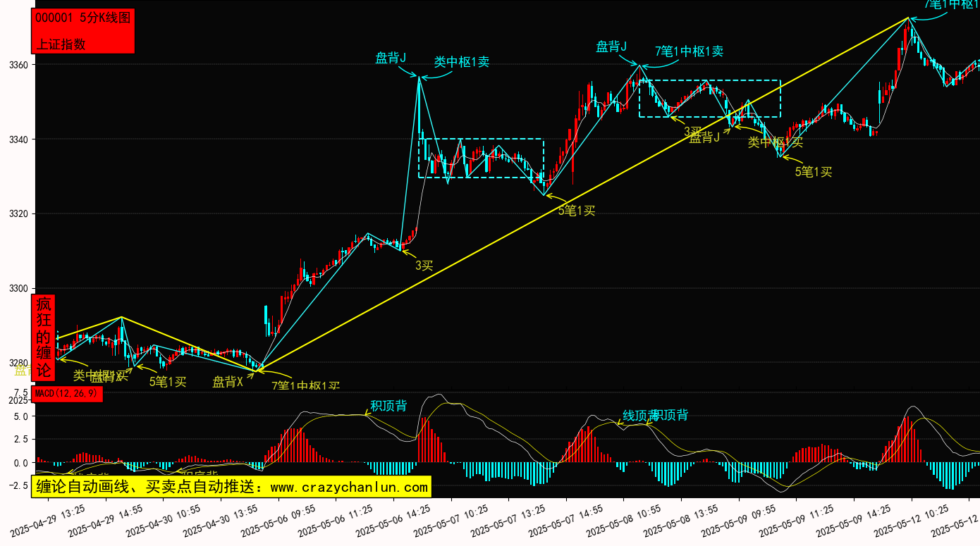Click the 7笔1中枢1买 buy annotation
The height and width of the screenshot is (546, 980).
[x=306, y=386]
